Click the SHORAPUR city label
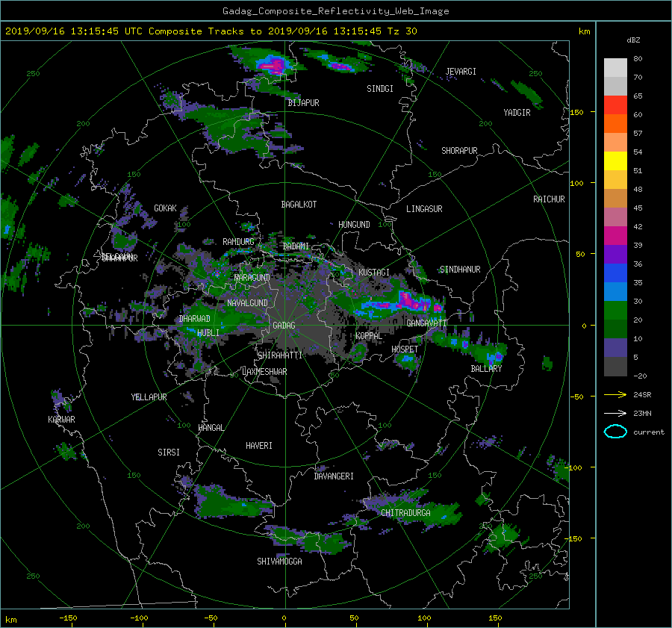Image resolution: width=672 pixels, height=628 pixels. (459, 151)
